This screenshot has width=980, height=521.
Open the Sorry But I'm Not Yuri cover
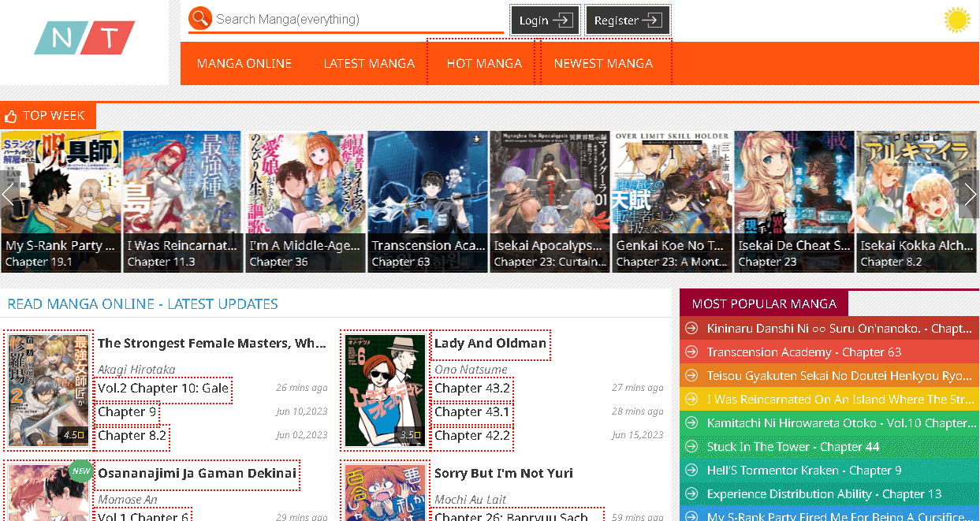click(386, 492)
